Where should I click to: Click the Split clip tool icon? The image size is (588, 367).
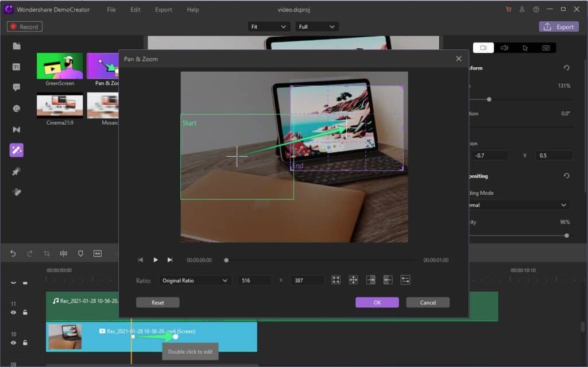click(x=64, y=253)
